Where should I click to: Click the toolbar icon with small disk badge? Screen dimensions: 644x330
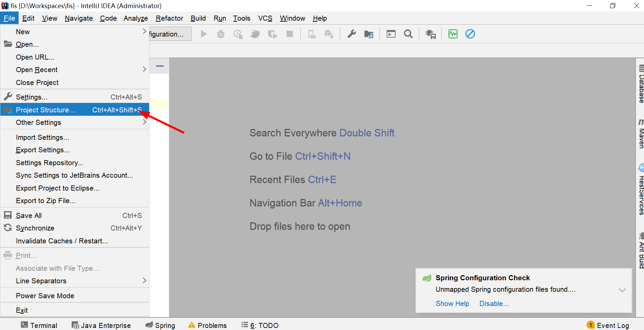pyautogui.click(x=431, y=34)
